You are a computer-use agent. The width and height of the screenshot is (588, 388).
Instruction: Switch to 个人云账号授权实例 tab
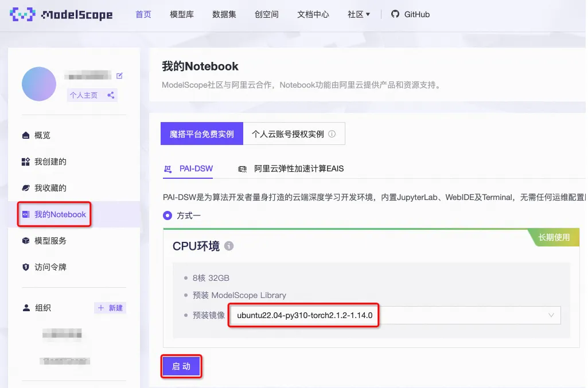click(x=294, y=134)
